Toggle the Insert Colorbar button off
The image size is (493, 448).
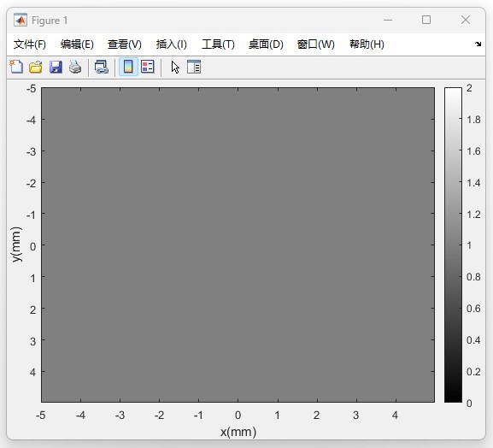pos(128,67)
